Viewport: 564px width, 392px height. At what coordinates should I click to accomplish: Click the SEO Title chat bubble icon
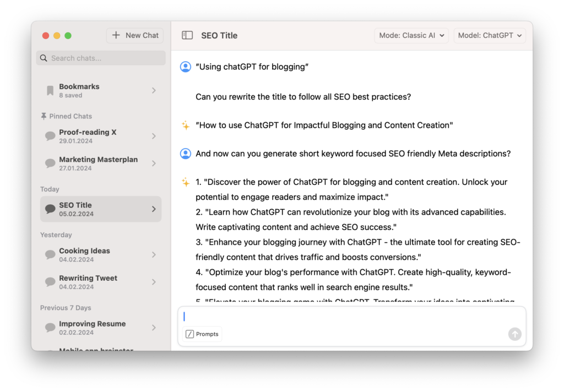[50, 209]
